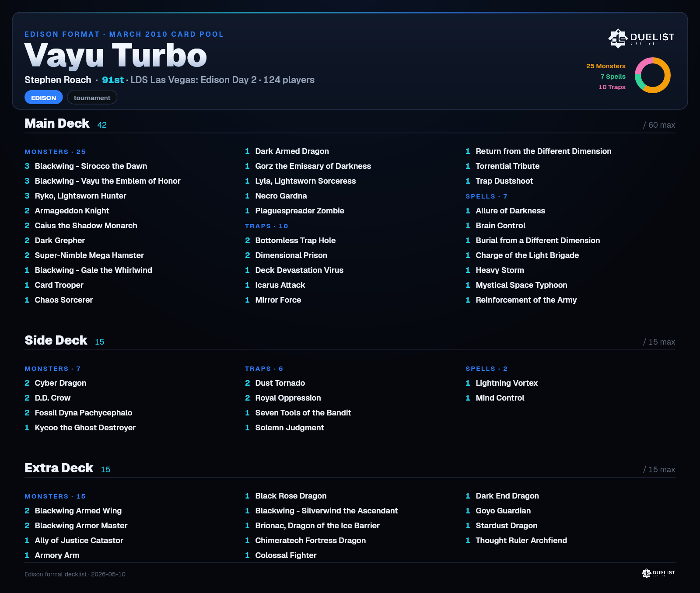Click the 25 Monsters legend label
Viewport: 700px width, 593px height.
605,66
